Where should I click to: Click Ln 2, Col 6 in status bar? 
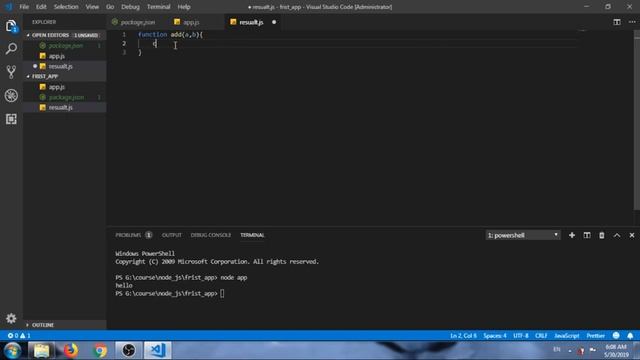pyautogui.click(x=463, y=336)
